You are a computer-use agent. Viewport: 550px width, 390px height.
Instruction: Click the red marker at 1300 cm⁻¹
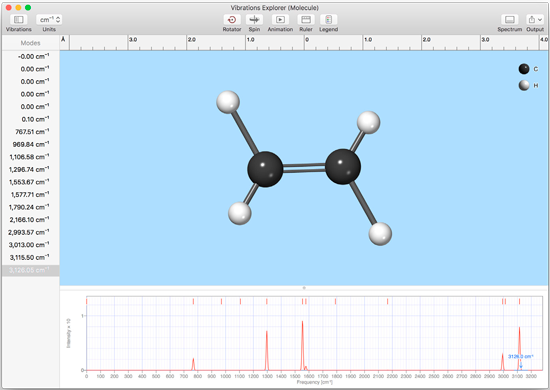[x=267, y=301]
